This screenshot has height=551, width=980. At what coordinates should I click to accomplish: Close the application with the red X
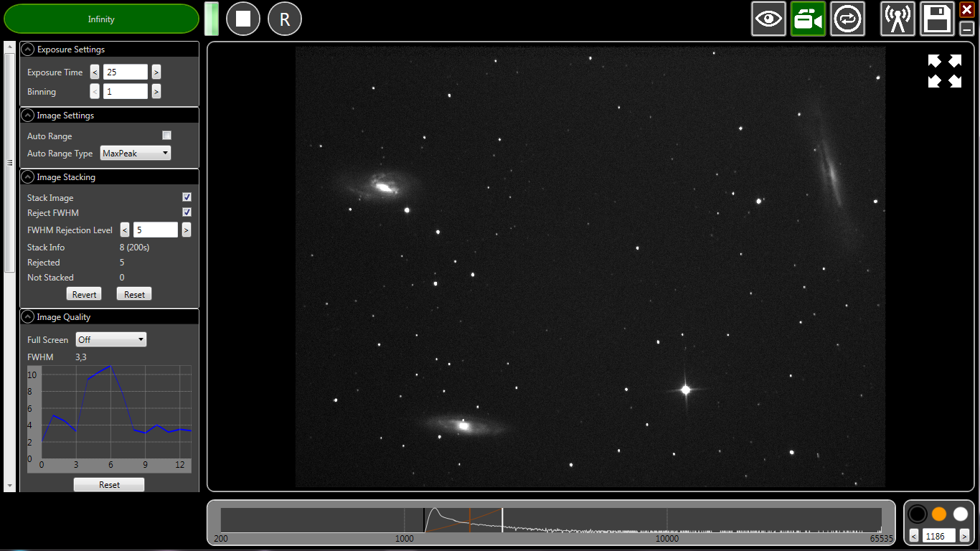pos(967,9)
